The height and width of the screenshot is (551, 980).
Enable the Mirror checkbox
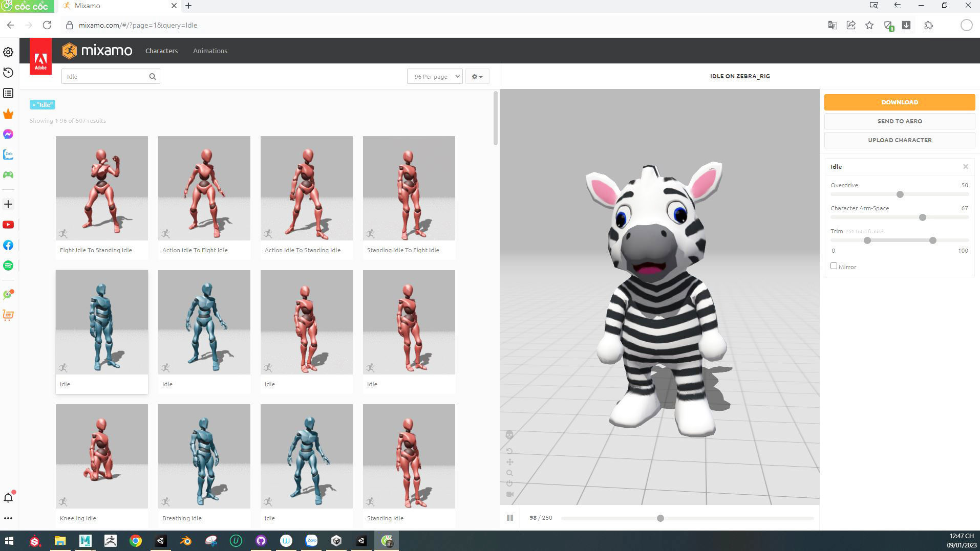pos(834,266)
